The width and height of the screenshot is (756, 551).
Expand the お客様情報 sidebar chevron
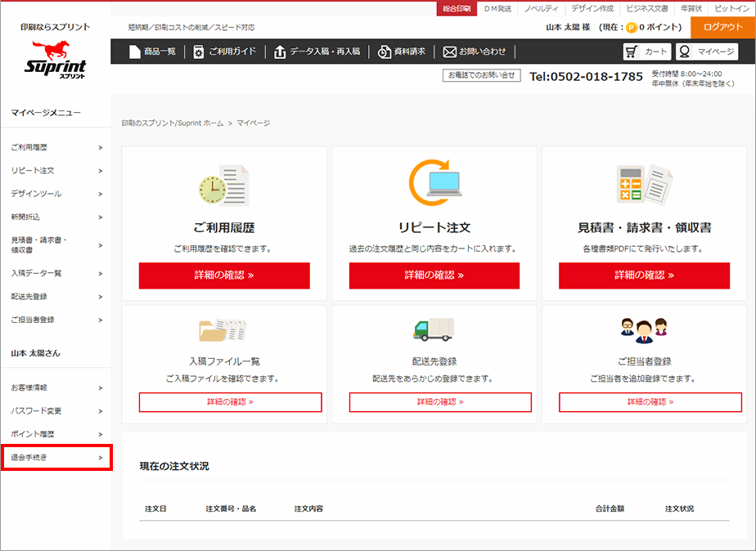[x=101, y=387]
